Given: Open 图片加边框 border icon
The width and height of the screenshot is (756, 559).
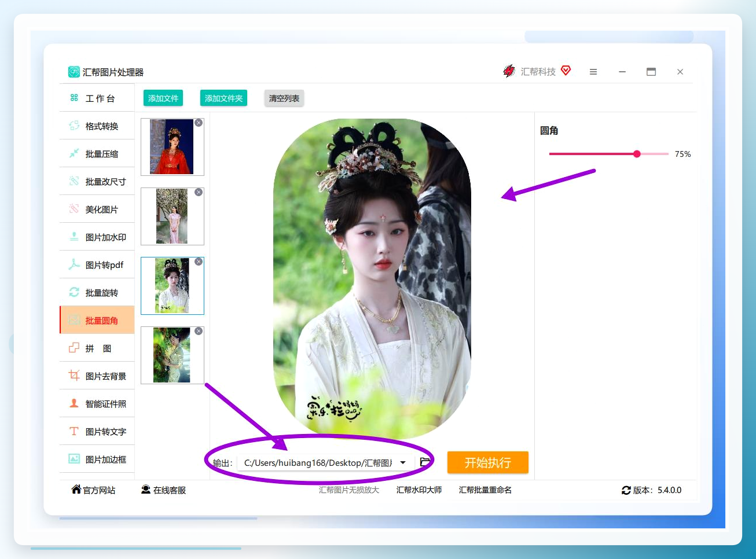Looking at the screenshot, I should point(74,459).
